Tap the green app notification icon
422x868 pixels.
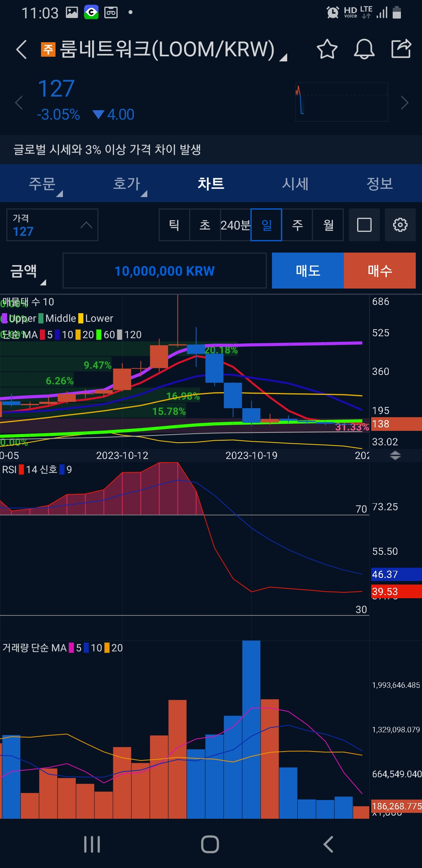(91, 13)
